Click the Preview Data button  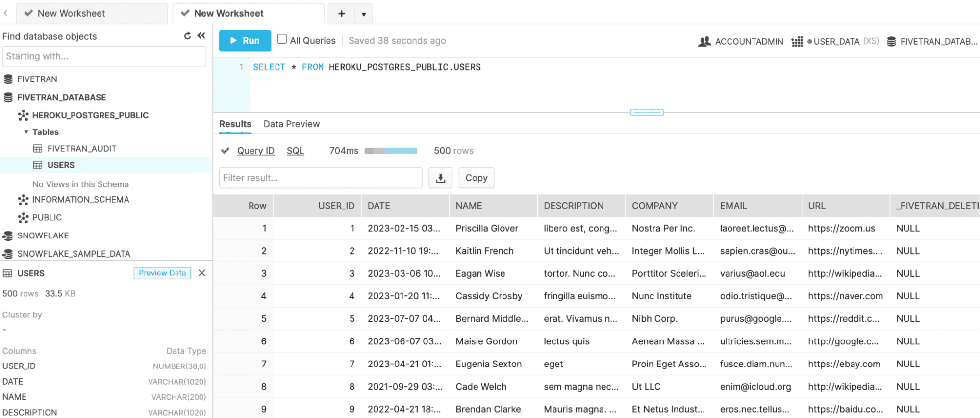(x=162, y=273)
